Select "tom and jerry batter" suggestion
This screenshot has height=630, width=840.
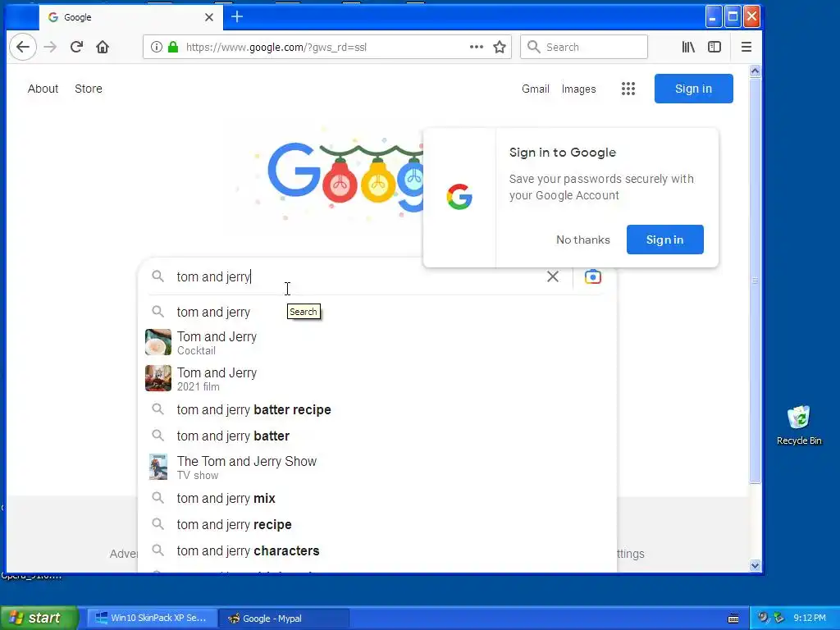pyautogui.click(x=377, y=436)
